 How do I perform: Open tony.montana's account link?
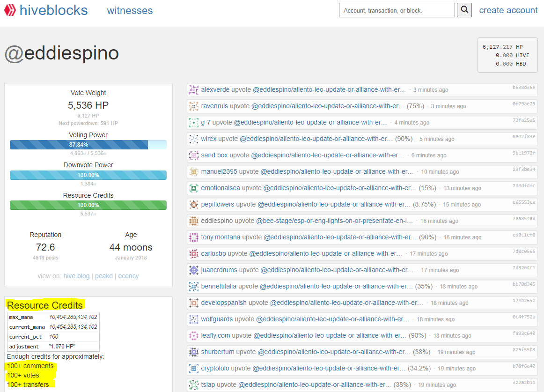pos(221,237)
